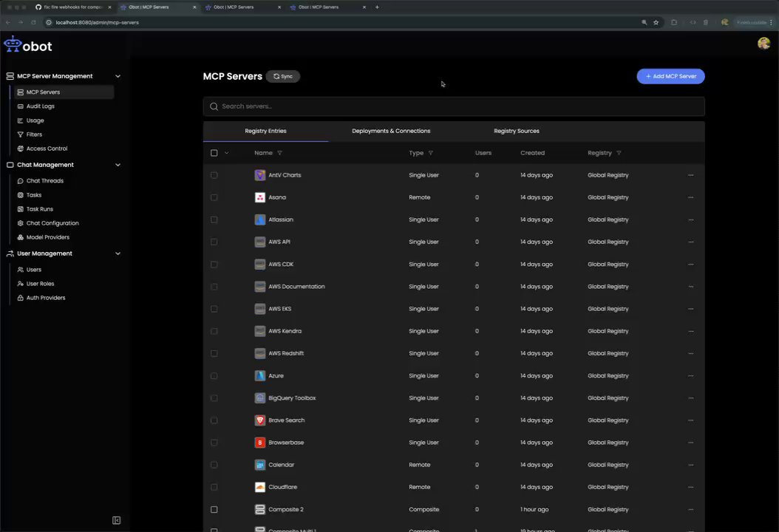Click the Calendar server icon

pos(260,465)
